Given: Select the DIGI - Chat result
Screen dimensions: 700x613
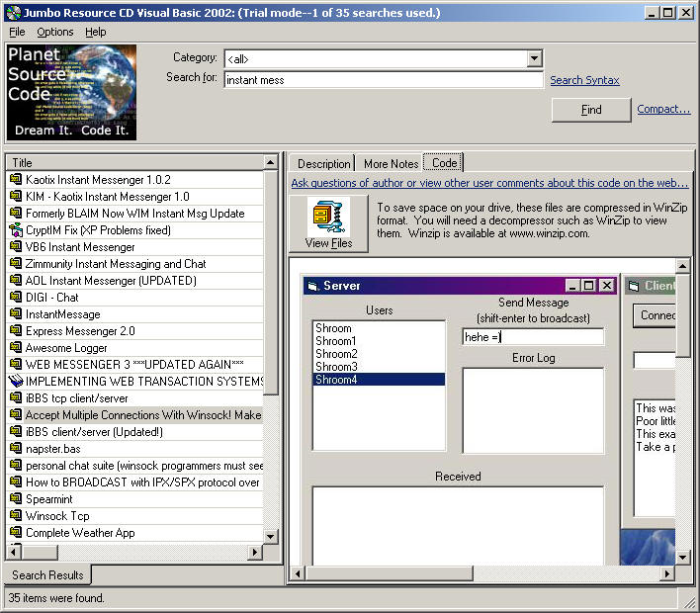Looking at the screenshot, I should 134,298.
